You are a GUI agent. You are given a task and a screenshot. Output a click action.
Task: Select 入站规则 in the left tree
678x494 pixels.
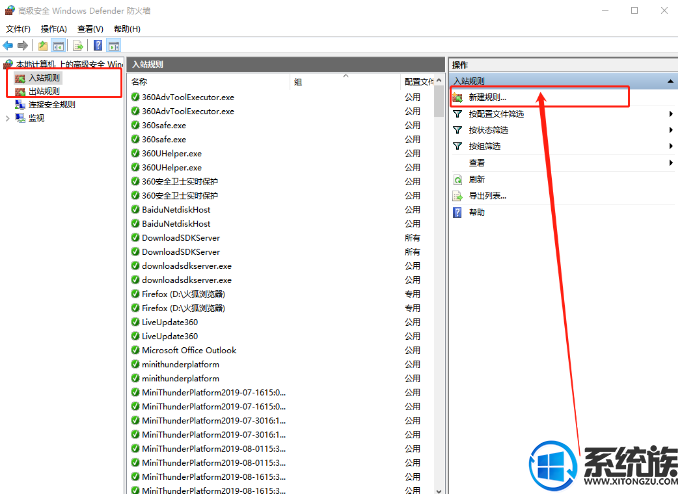tap(44, 78)
